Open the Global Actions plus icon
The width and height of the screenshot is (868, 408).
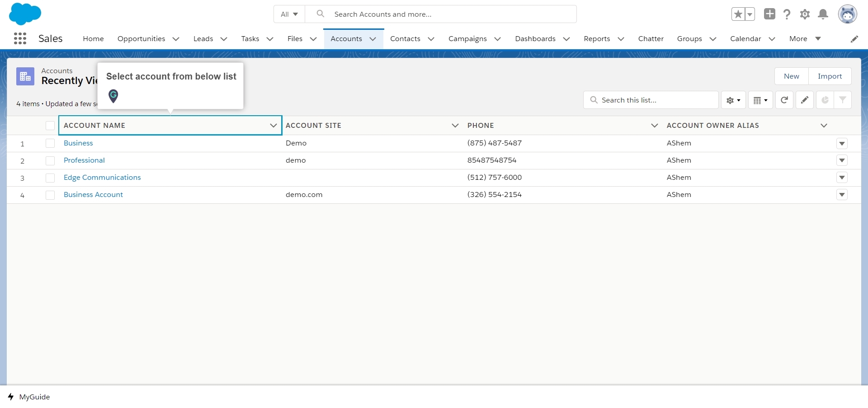point(769,14)
